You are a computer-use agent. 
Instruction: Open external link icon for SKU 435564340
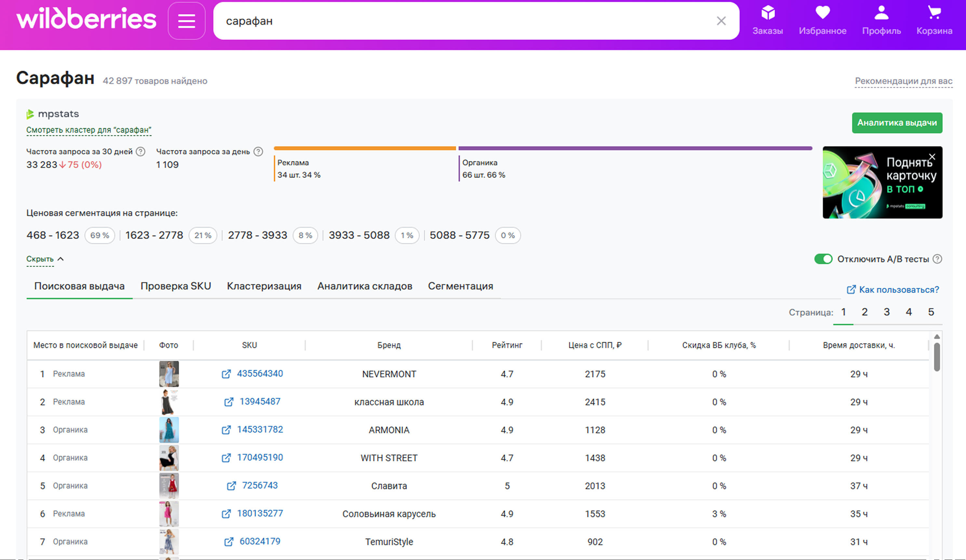click(226, 374)
